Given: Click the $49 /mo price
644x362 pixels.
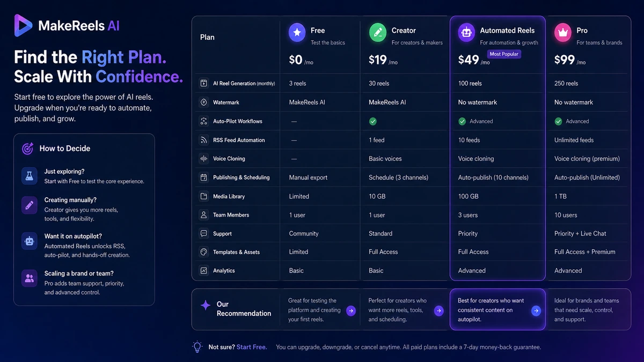Looking at the screenshot, I should coord(474,60).
